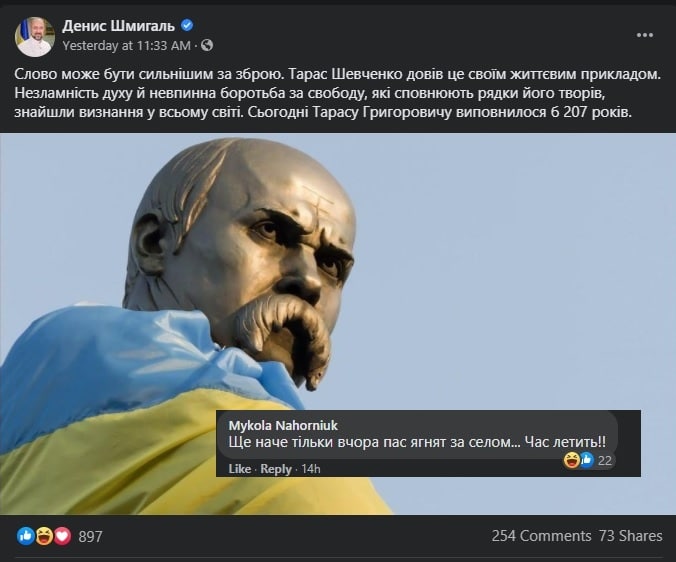The width and height of the screenshot is (676, 562).
Task: Click the post's red heart reaction icon
Action: 63,536
